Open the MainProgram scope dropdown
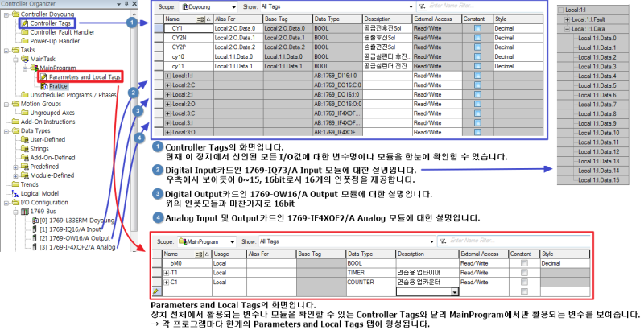 click(x=233, y=241)
